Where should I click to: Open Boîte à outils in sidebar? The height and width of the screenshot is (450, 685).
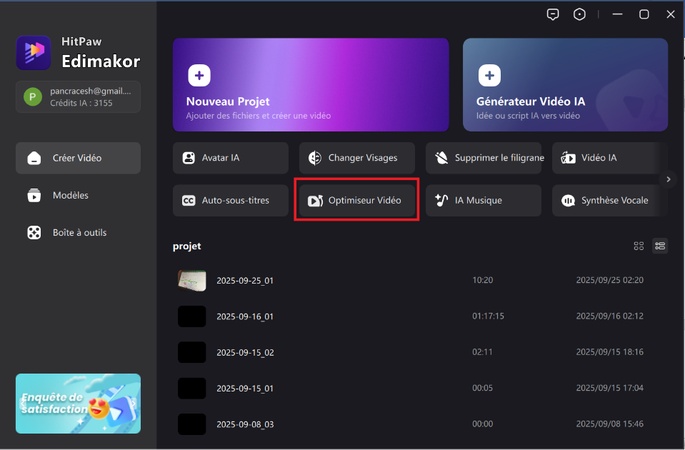point(78,233)
